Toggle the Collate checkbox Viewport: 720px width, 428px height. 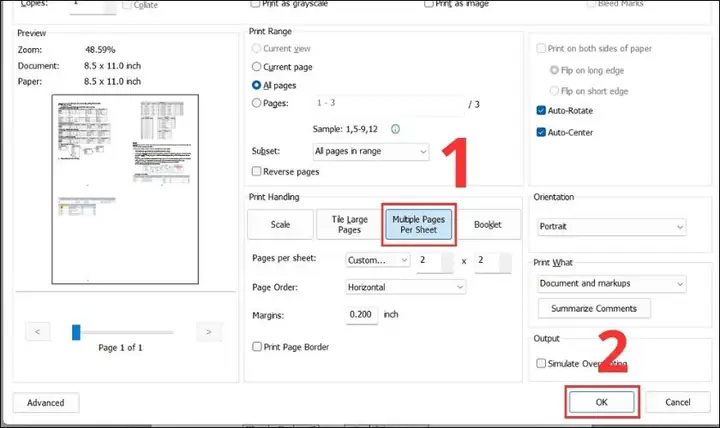coord(127,5)
